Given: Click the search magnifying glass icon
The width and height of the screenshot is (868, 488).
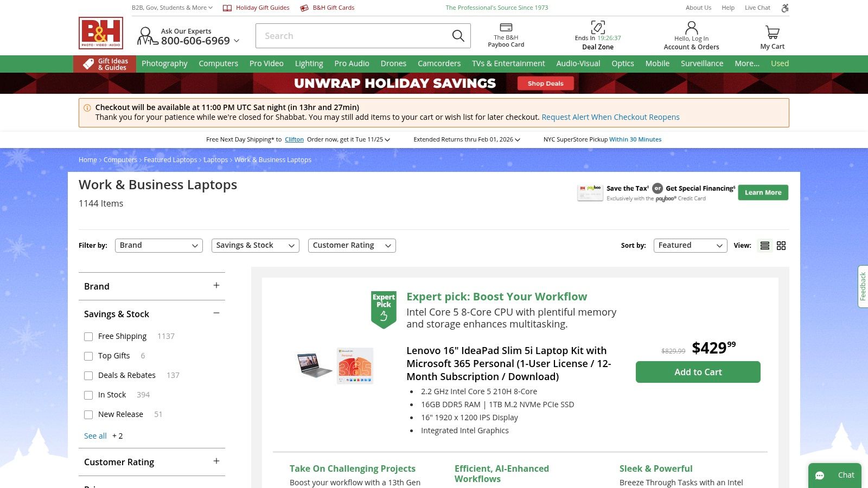Looking at the screenshot, I should point(458,36).
